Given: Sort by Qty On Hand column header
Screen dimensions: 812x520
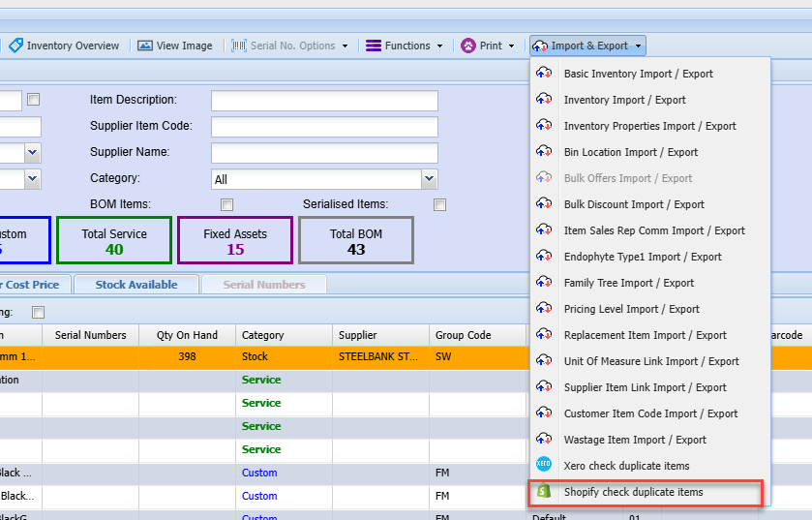Looking at the screenshot, I should (x=187, y=335).
